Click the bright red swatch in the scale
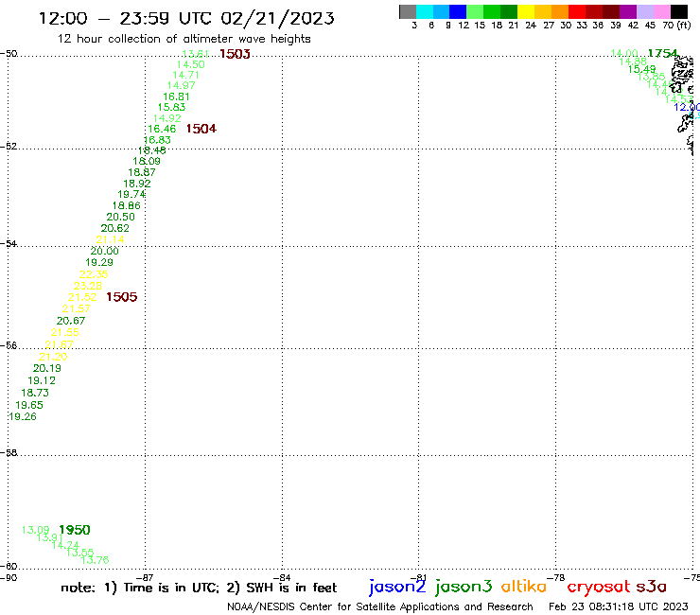The height and width of the screenshot is (615, 700). 577,11
